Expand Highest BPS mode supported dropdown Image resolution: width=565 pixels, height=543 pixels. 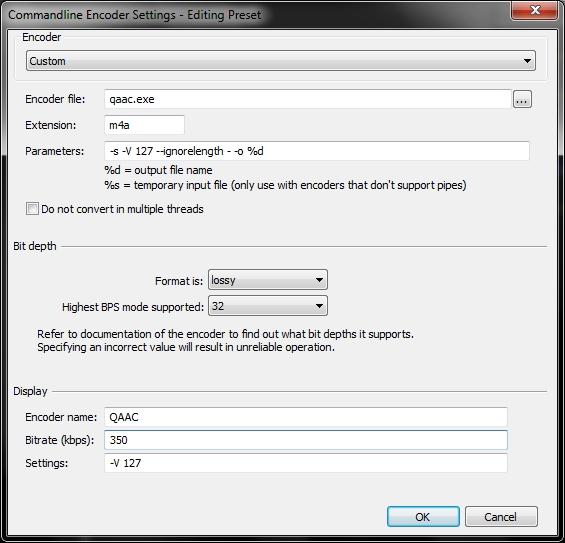tap(268, 306)
